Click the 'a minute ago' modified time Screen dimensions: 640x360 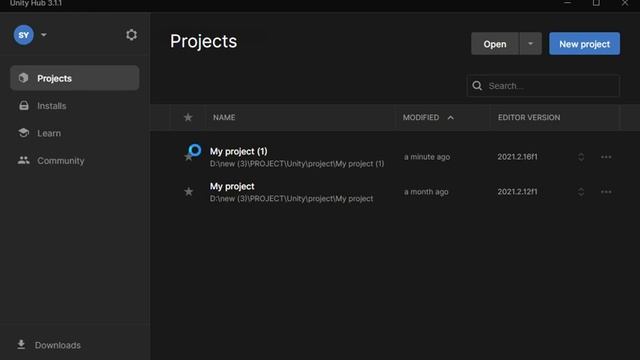(427, 157)
